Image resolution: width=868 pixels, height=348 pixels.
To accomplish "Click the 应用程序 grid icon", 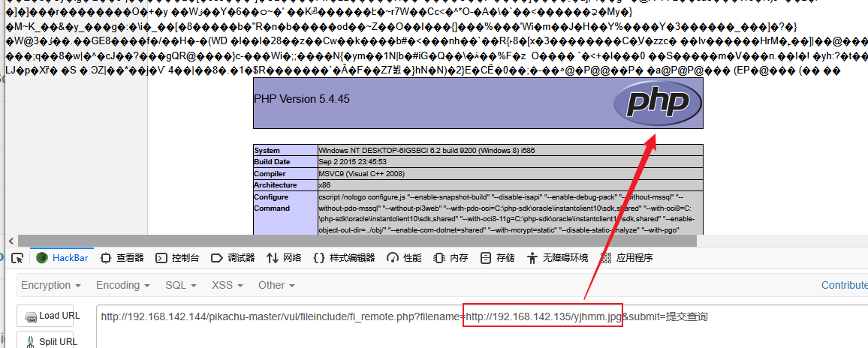I will (606, 258).
